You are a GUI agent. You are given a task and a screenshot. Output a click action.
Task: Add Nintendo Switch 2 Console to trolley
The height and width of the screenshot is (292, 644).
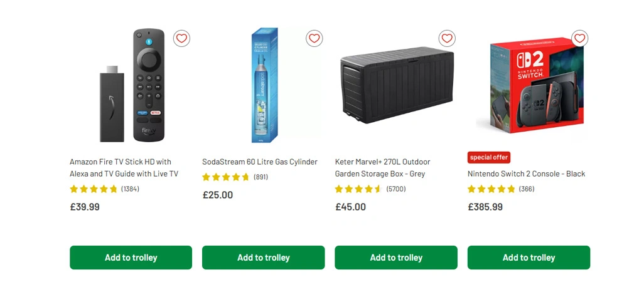point(529,258)
